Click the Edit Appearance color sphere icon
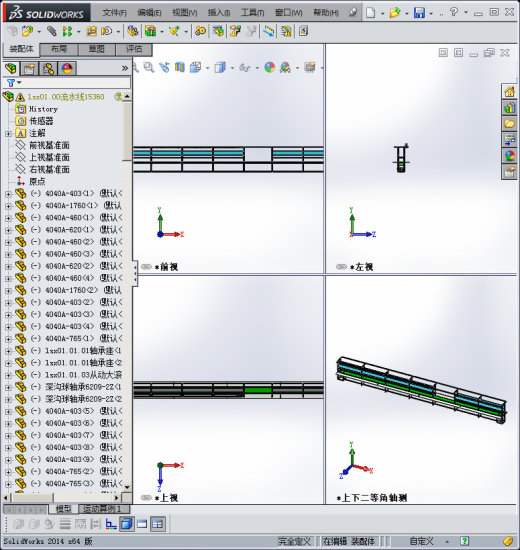The width and height of the screenshot is (520, 550). click(269, 67)
